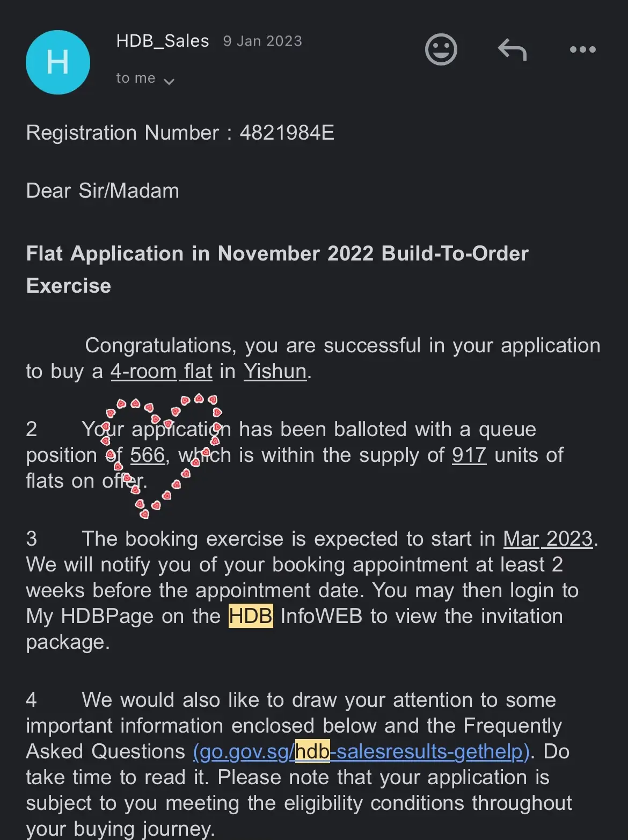Tap the emoji reaction smiley icon
Image resolution: width=628 pixels, height=840 pixels.
(441, 49)
